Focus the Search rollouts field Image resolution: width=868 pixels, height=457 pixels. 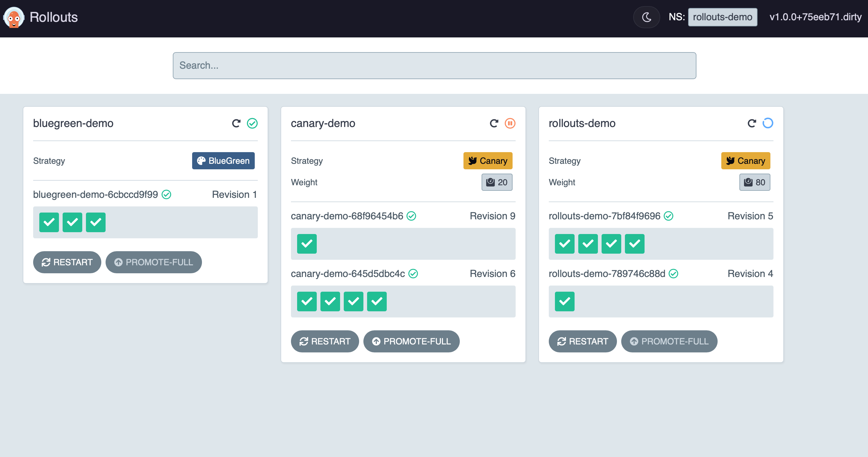(x=434, y=65)
